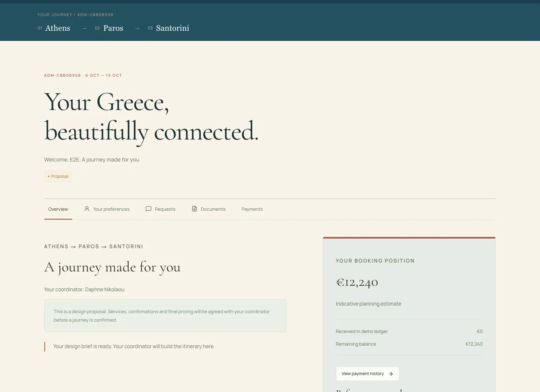The width and height of the screenshot is (540, 392).
Task: Open the Overview tab
Action: [x=58, y=209]
